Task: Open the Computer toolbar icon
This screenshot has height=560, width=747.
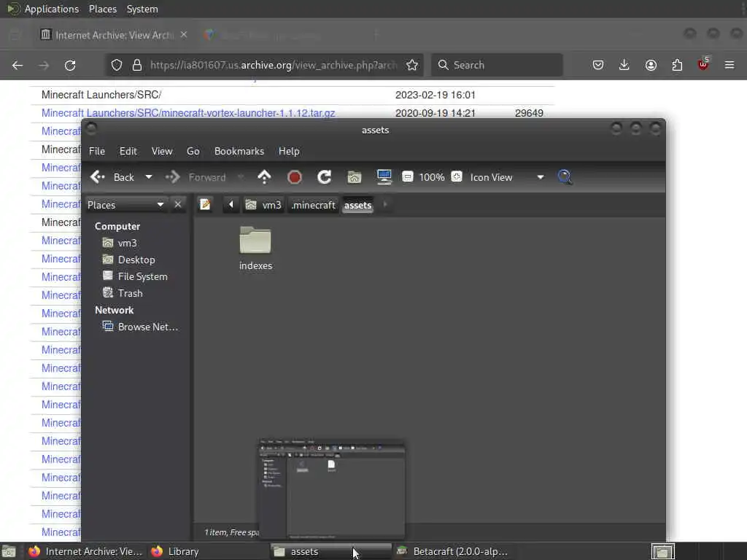Action: (384, 176)
